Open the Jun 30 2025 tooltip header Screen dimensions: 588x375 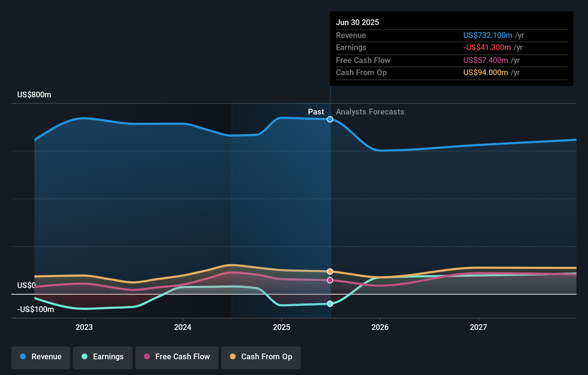pyautogui.click(x=357, y=22)
